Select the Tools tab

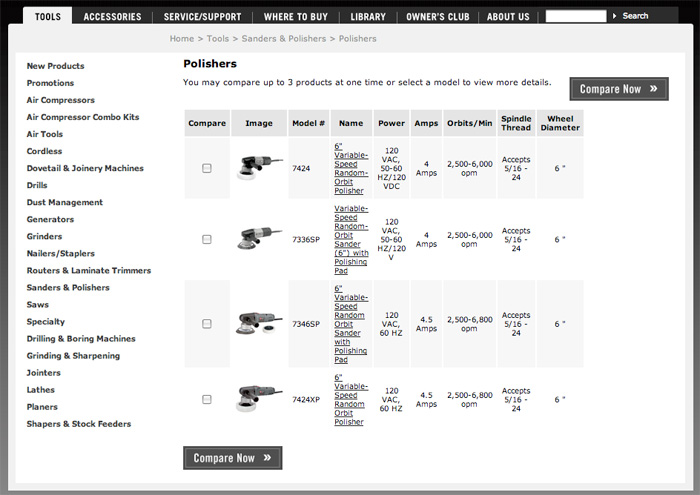point(48,17)
